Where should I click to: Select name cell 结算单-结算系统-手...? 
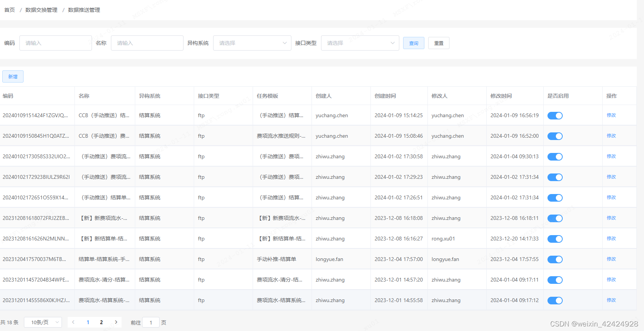point(104,259)
